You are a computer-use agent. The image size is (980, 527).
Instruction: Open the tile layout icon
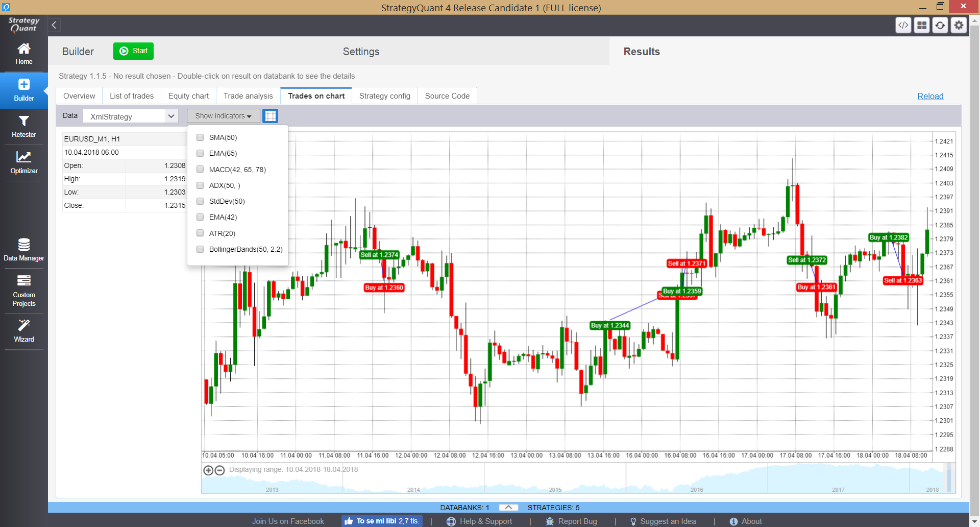coord(922,25)
